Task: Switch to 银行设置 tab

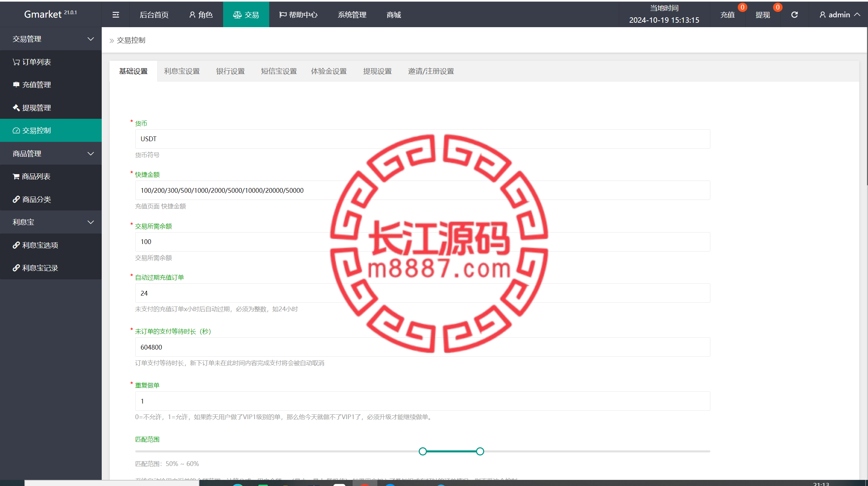Action: [230, 71]
